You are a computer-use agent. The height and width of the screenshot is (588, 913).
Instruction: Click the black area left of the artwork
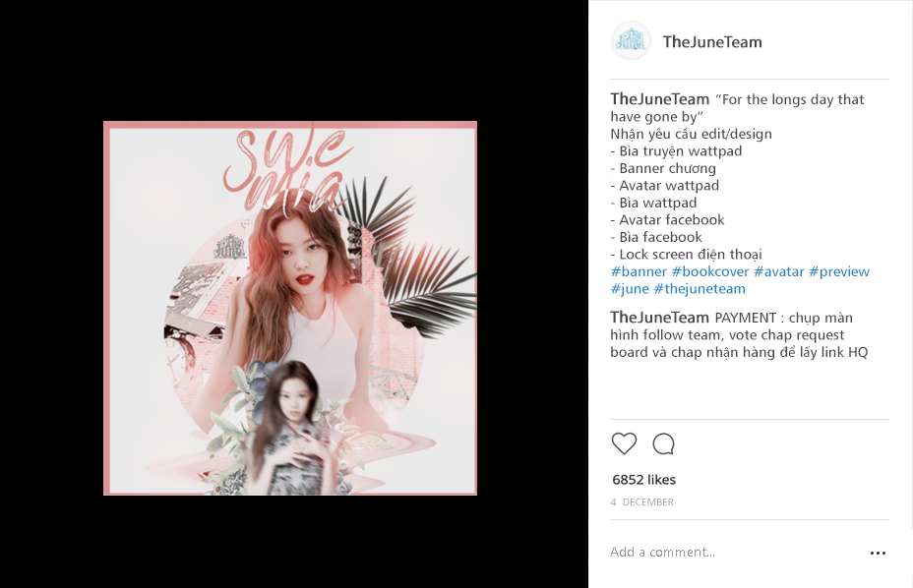click(52, 294)
